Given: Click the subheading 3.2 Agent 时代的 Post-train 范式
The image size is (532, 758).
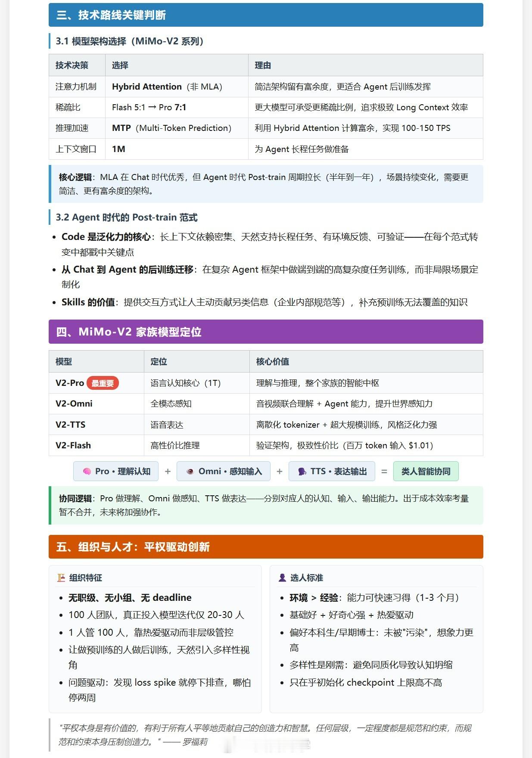Looking at the screenshot, I should click(127, 217).
